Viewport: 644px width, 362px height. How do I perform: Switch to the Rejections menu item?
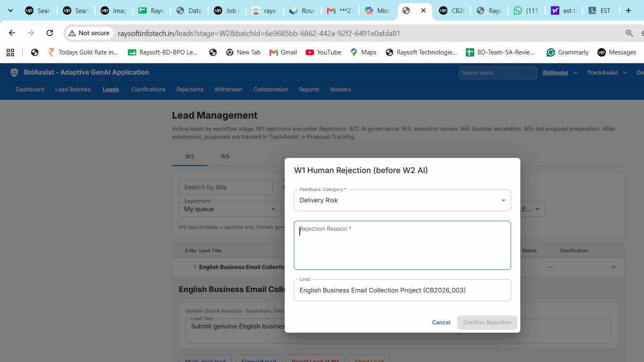point(190,89)
